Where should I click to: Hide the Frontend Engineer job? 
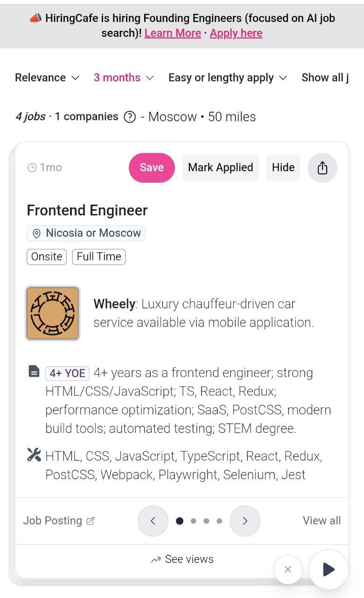click(283, 168)
